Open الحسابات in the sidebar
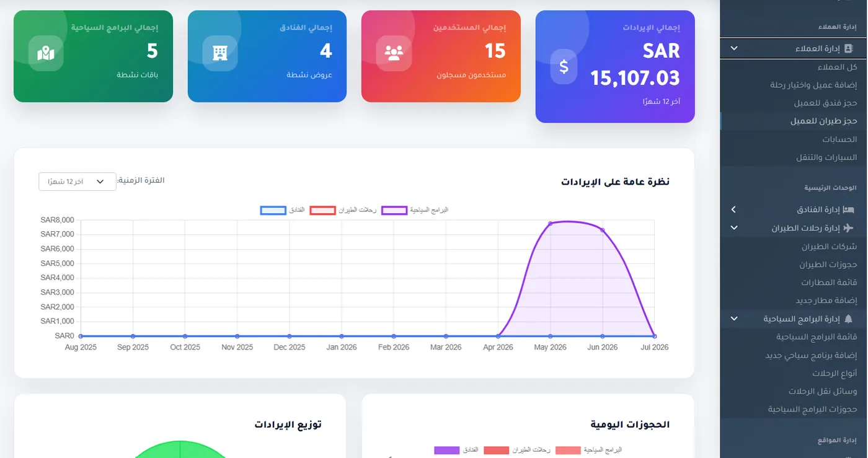 839,139
